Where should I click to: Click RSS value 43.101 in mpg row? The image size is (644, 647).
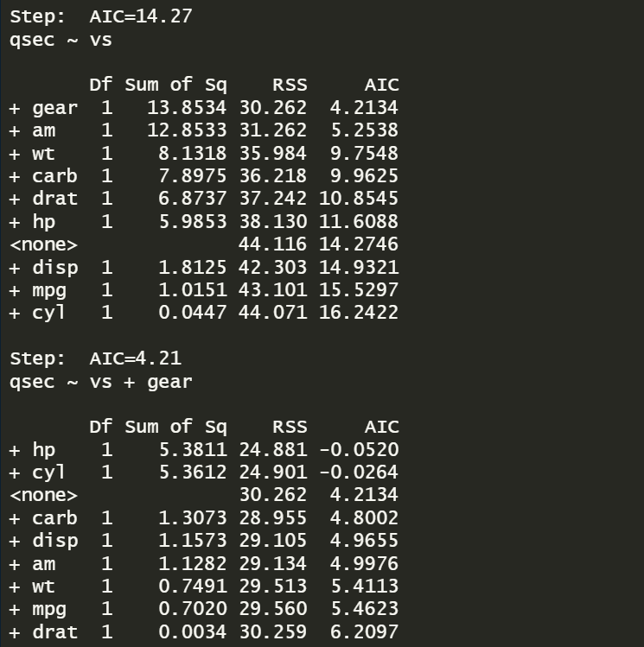point(271,290)
